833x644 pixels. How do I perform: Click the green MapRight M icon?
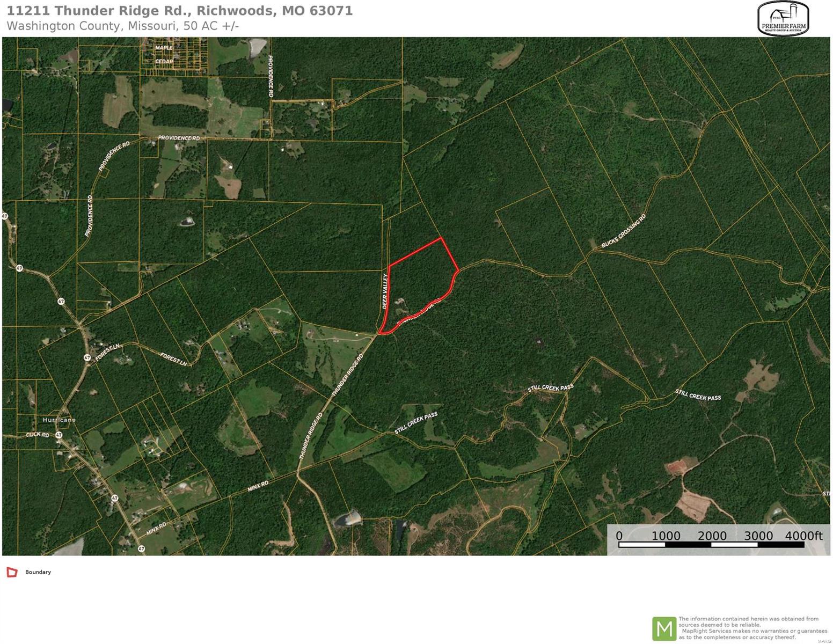[x=664, y=628]
